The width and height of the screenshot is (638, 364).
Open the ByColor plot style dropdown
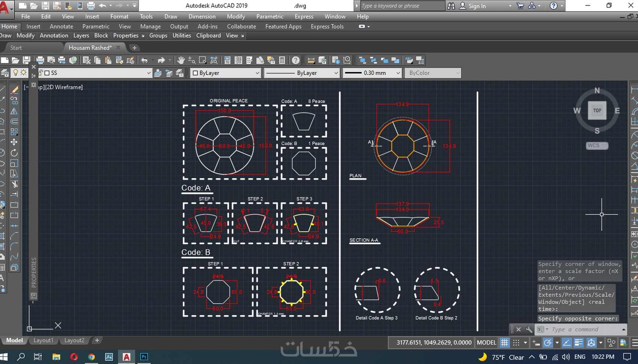pyautogui.click(x=433, y=73)
